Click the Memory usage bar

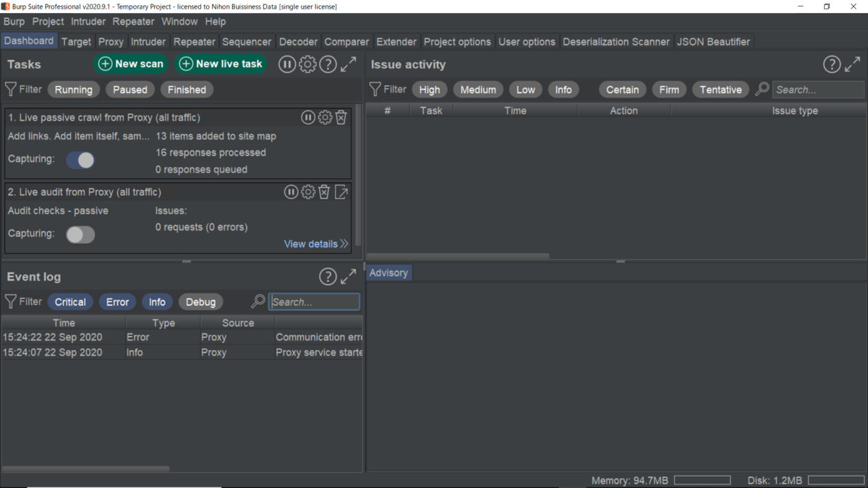point(702,480)
